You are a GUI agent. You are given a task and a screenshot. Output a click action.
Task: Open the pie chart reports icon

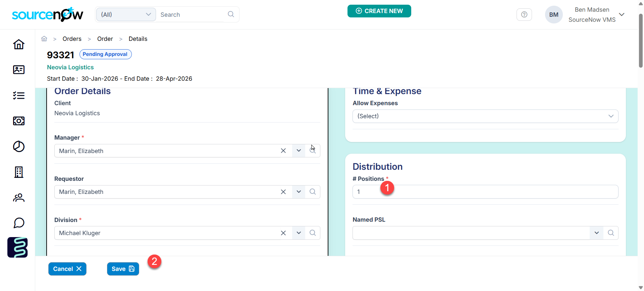19,146
